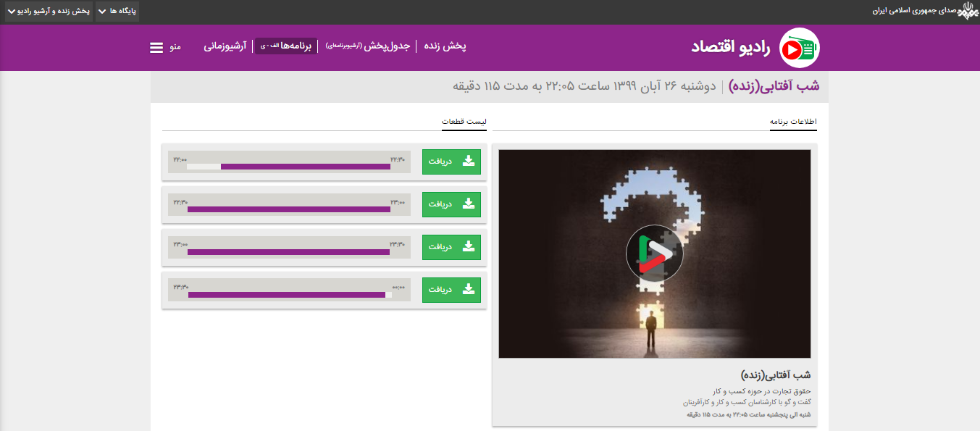This screenshot has width=980, height=431.
Task: Click the IRIB emblem in the top bar
Action: point(968,12)
